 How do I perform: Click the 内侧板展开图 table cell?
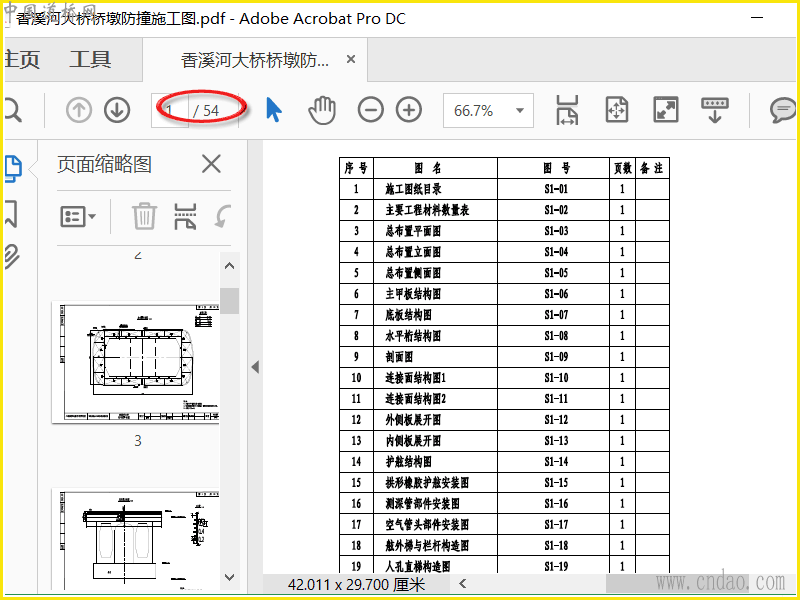tap(435, 440)
